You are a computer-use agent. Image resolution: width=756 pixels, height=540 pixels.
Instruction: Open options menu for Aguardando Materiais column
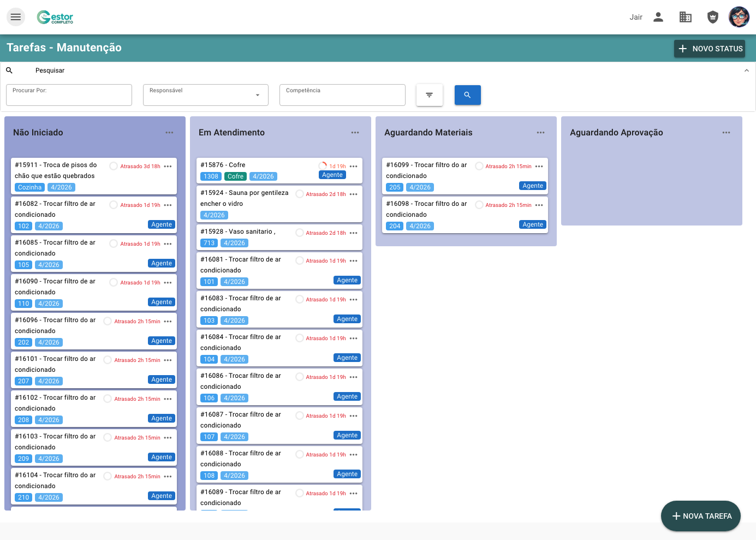(x=540, y=133)
